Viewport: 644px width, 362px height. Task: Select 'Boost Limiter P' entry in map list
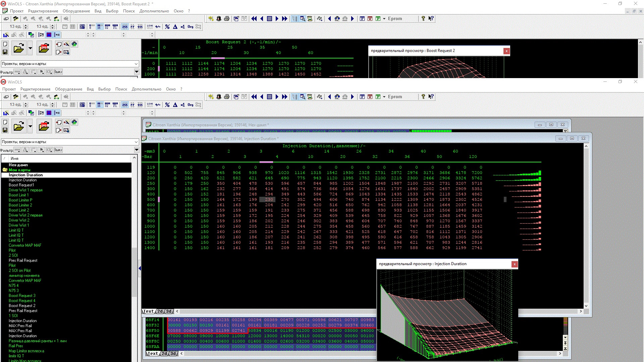pyautogui.click(x=20, y=200)
